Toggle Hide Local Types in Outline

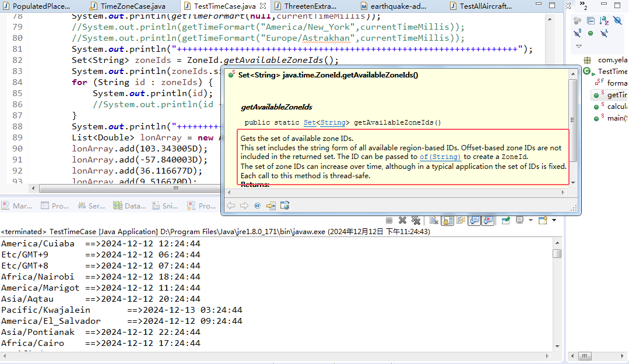[x=604, y=33]
